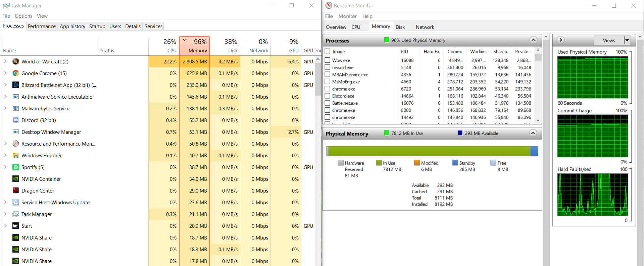
Task: Open the App history tab
Action: pyautogui.click(x=72, y=26)
